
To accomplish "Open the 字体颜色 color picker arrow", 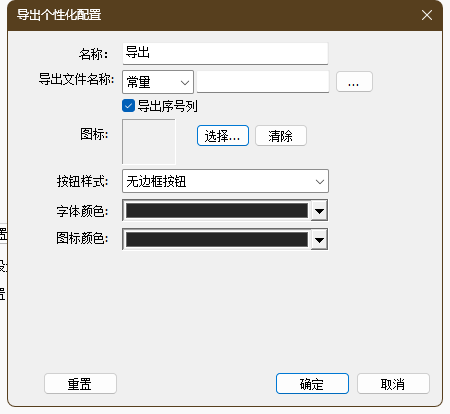I will [x=319, y=211].
